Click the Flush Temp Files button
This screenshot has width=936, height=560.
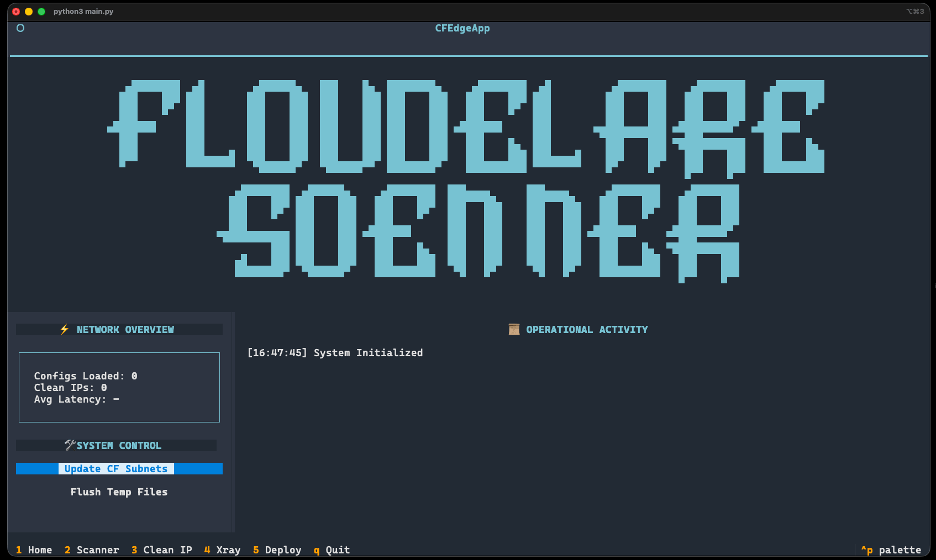point(119,492)
